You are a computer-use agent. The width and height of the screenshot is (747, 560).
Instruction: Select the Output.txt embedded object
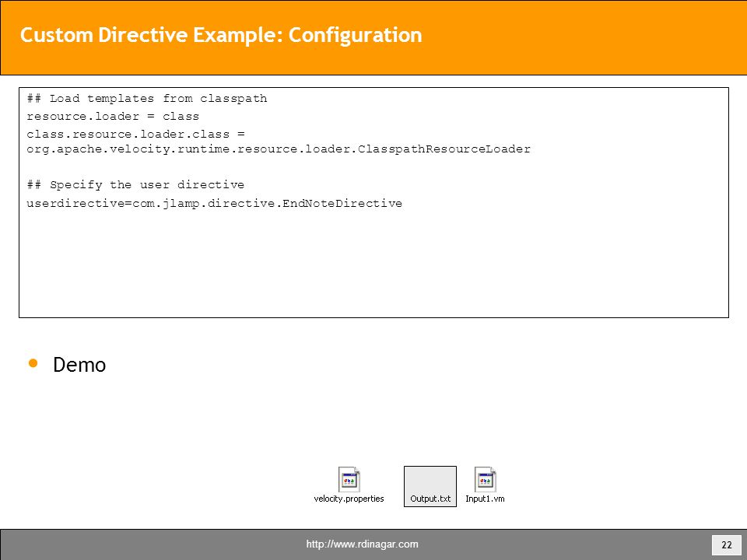click(x=430, y=486)
